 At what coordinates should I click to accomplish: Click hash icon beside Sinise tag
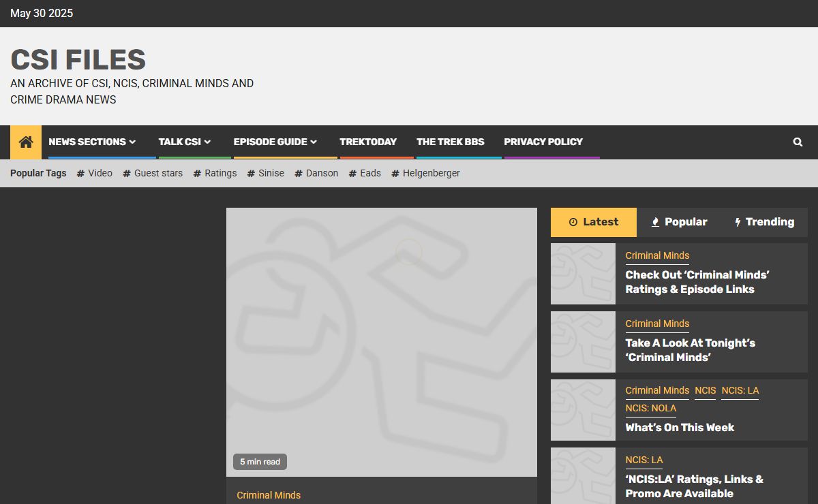click(251, 174)
